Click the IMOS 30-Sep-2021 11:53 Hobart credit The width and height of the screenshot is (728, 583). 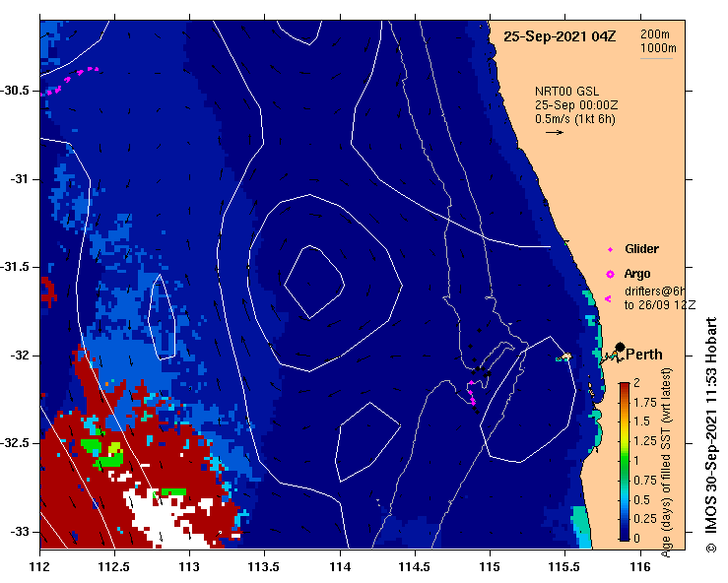click(711, 434)
